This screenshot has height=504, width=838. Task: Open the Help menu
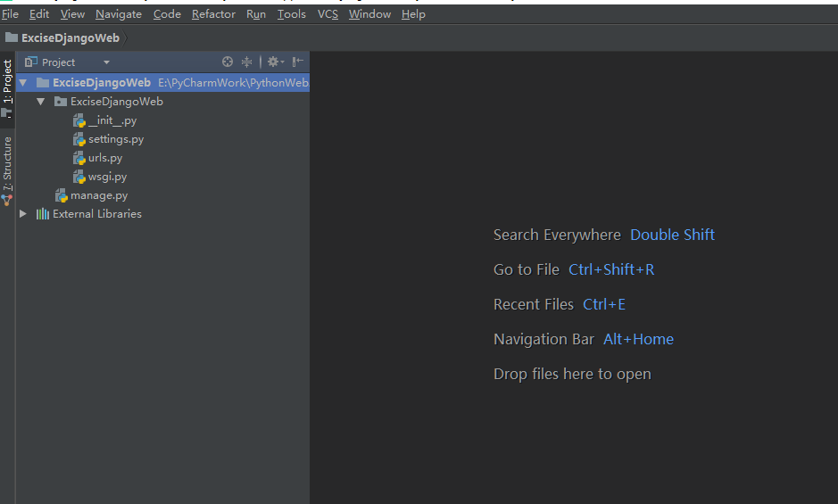(413, 14)
